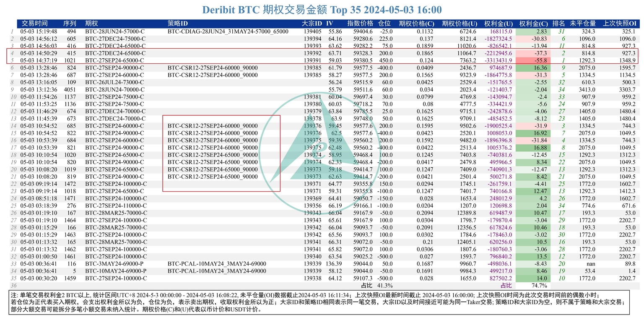Click the 期权价格(C) column header
644x317 pixels.
[x=416, y=23]
